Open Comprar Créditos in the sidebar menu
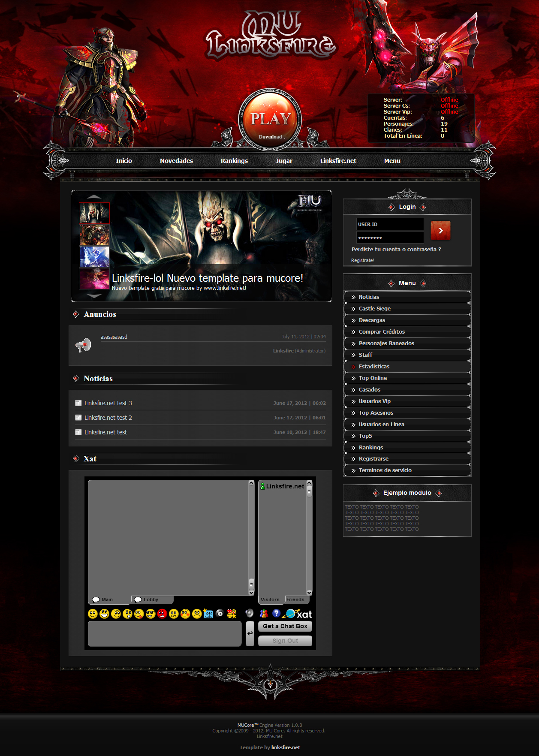Viewport: 539px width, 756px height. tap(407, 332)
